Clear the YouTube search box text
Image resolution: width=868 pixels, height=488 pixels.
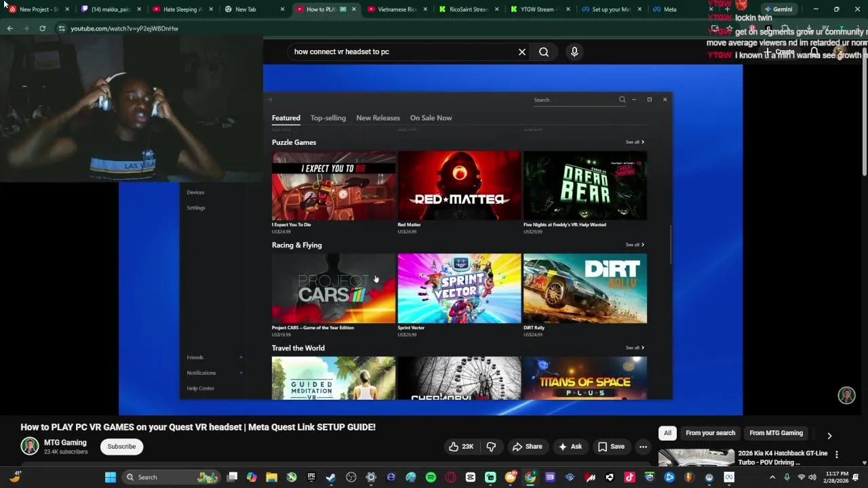(x=522, y=52)
